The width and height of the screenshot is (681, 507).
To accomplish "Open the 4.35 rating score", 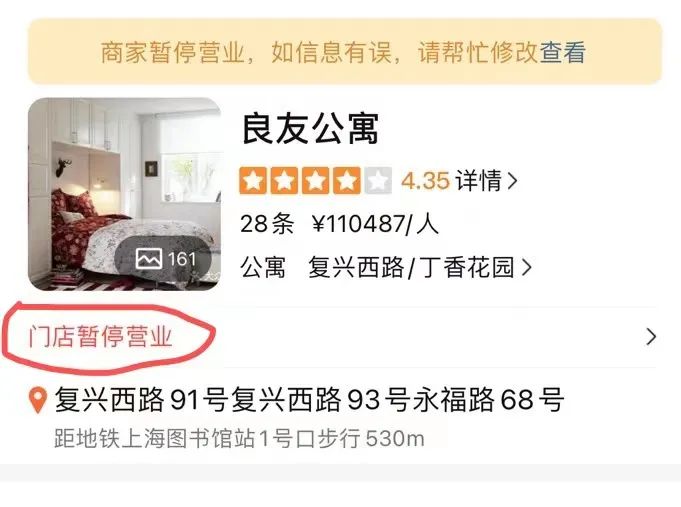I will pos(425,181).
